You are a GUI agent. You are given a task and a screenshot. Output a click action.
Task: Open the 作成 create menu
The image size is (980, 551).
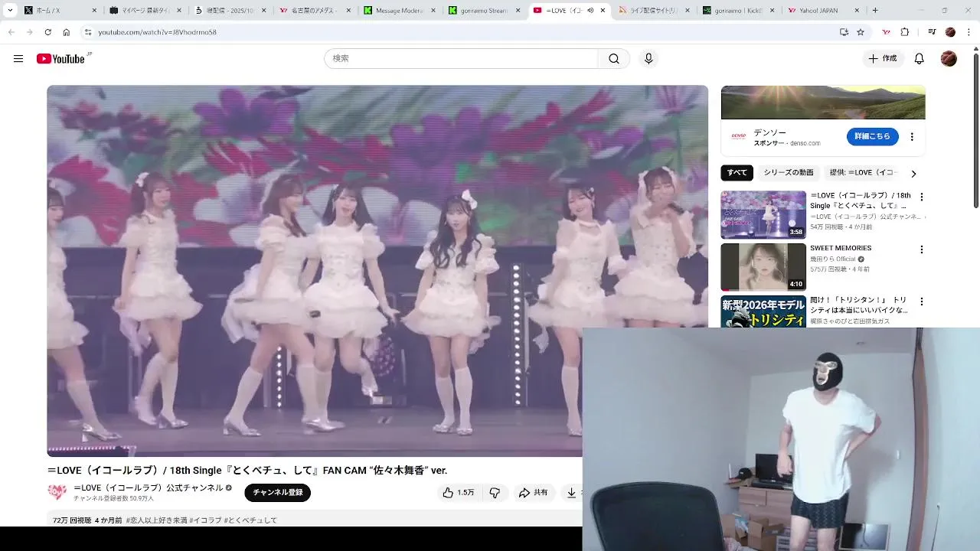pyautogui.click(x=882, y=59)
